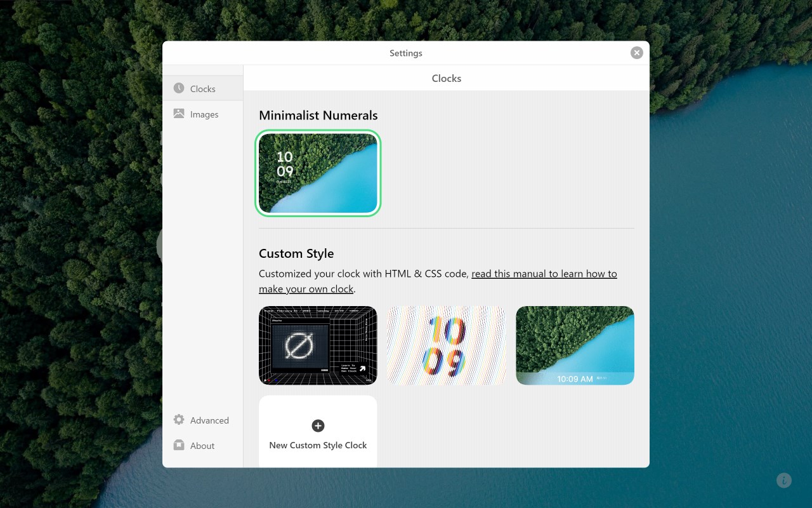Click the icon beside About
This screenshot has width=812, height=508.
179,445
